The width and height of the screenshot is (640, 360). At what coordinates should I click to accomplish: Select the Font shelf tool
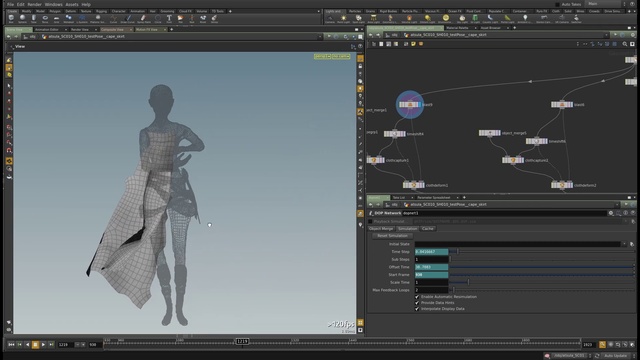click(x=169, y=18)
